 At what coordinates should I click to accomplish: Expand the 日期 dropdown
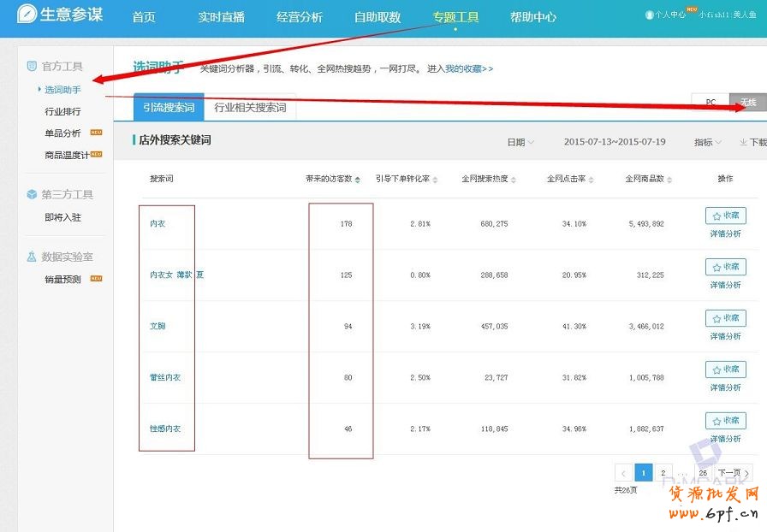coord(520,142)
